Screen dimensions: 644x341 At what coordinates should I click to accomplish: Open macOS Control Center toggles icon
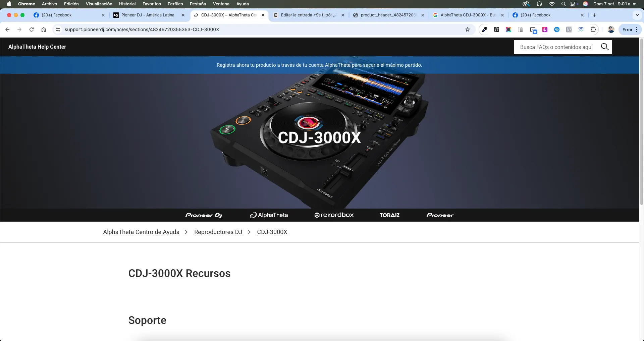573,4
